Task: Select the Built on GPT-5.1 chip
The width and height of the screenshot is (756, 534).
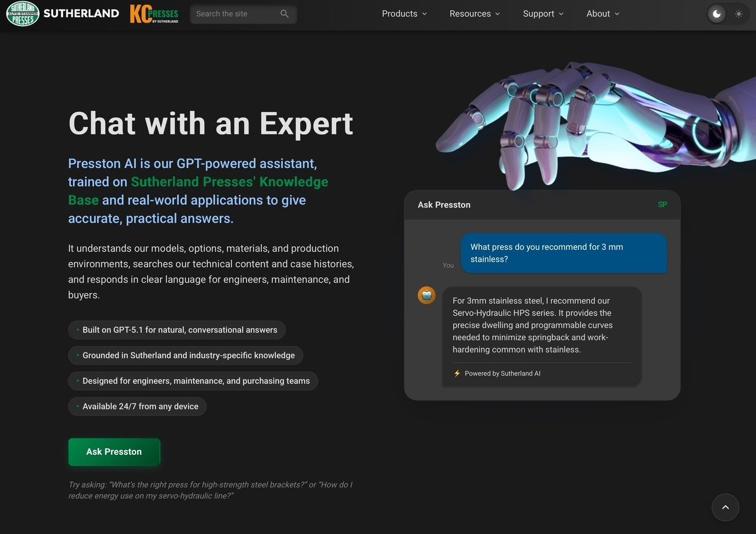Action: [177, 330]
